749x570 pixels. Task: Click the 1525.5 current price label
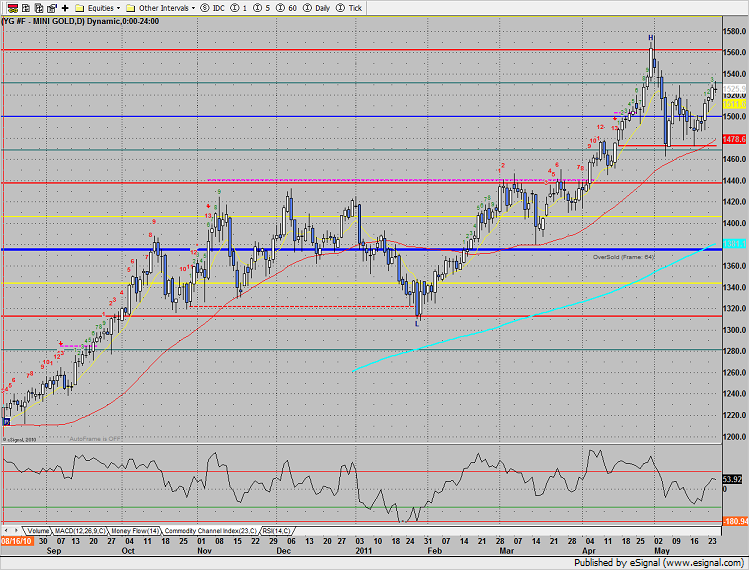(734, 89)
